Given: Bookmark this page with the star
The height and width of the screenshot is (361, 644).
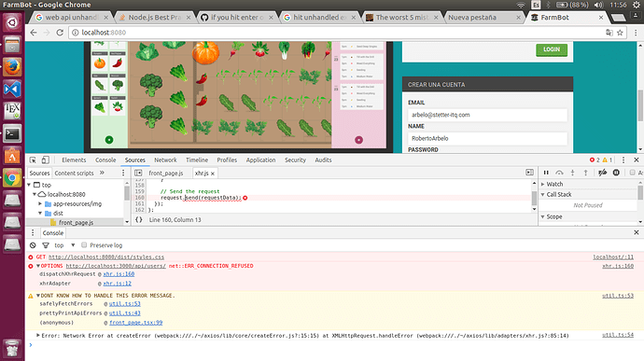Looking at the screenshot, I should point(620,33).
